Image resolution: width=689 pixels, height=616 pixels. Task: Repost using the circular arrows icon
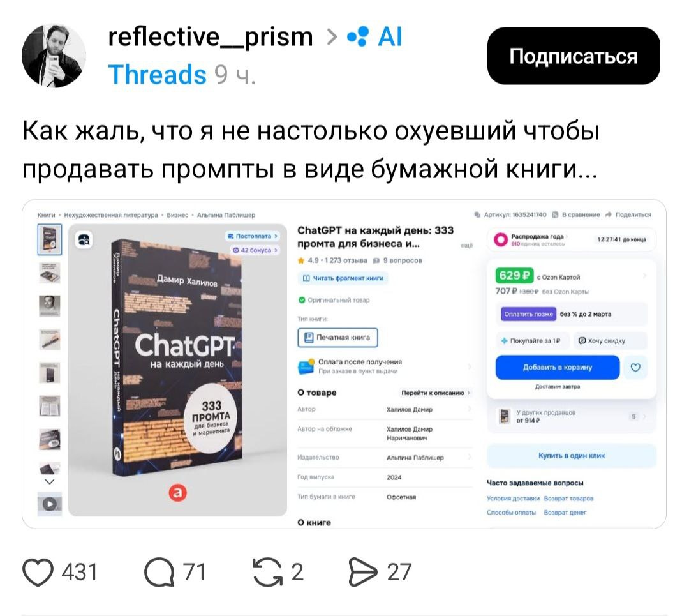[x=267, y=572]
